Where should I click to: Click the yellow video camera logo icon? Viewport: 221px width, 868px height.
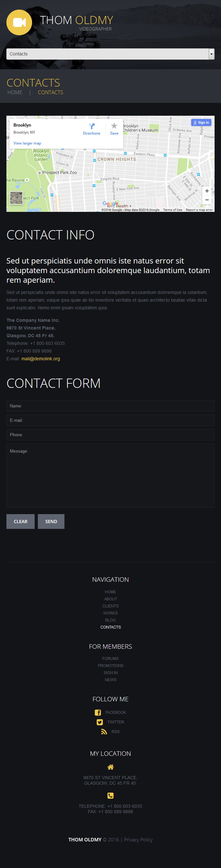19,22
